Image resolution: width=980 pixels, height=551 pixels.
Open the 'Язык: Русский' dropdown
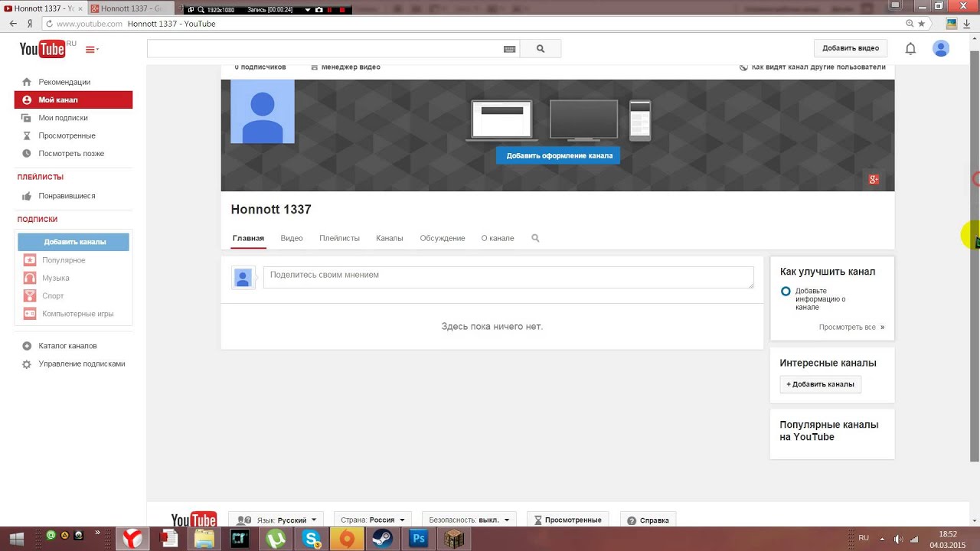277,520
